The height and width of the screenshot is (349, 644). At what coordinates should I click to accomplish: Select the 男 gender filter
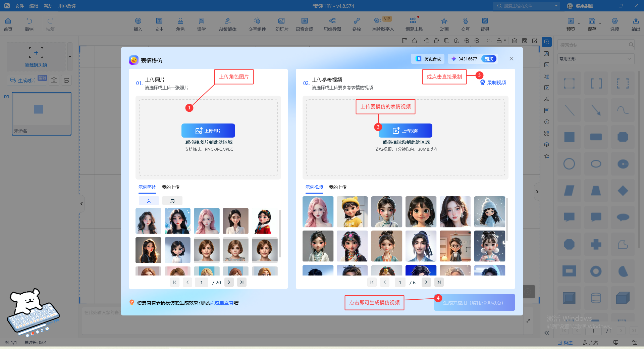click(x=172, y=201)
